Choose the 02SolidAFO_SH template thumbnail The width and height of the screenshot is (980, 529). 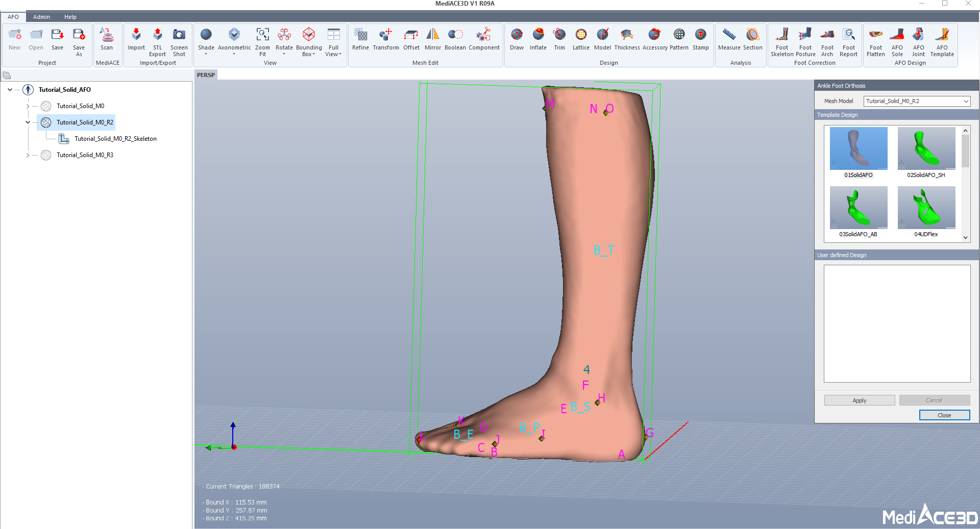coord(926,148)
